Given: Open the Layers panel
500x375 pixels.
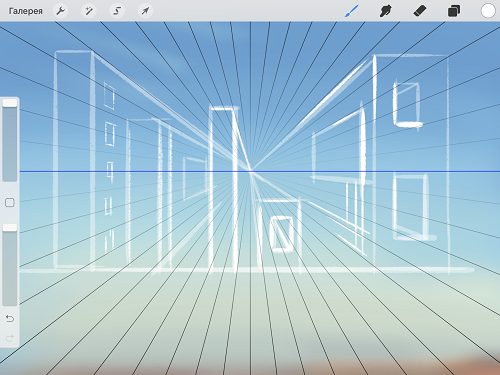Looking at the screenshot, I should [x=454, y=11].
